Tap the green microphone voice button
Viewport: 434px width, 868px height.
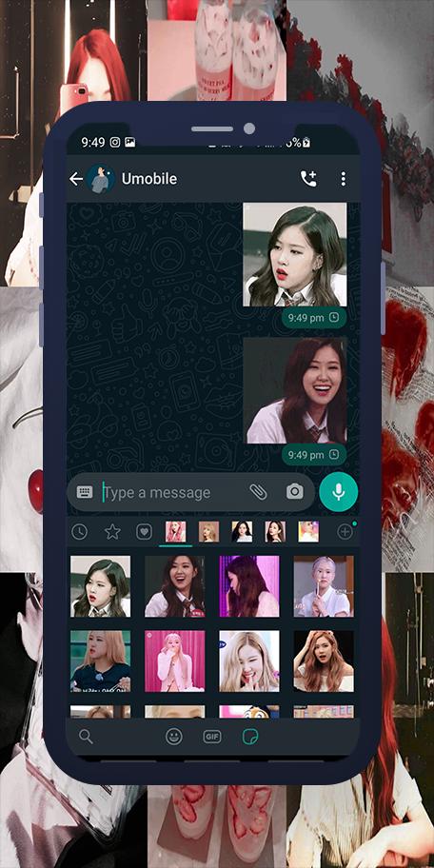338,491
